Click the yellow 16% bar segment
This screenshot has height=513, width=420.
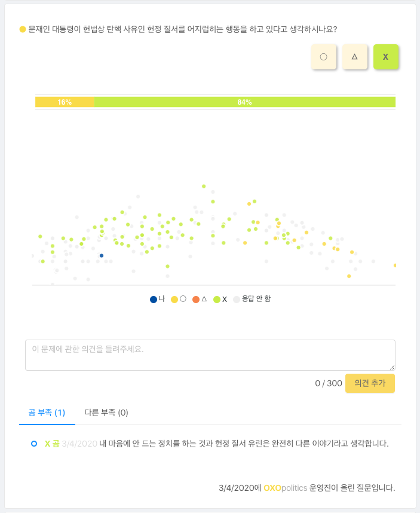point(65,102)
